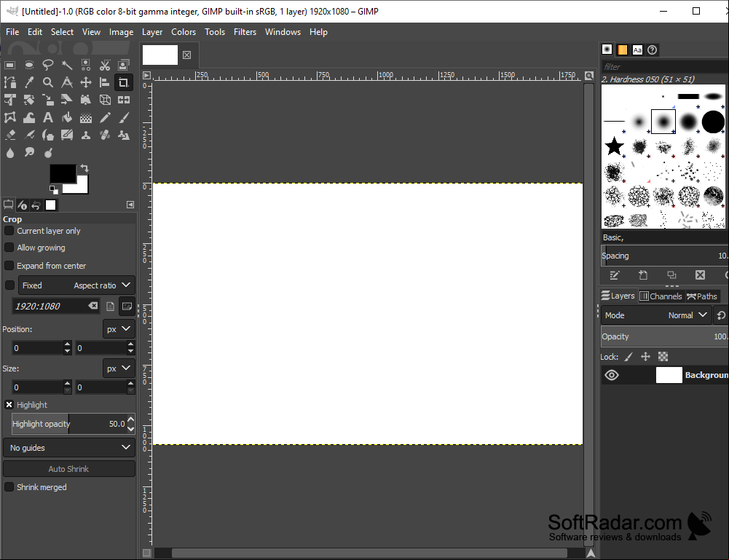Switch to the Channels tab
Screen dimensions: 729x560
[x=661, y=296]
